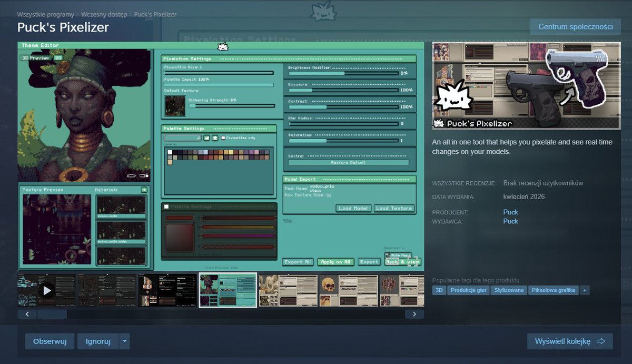Image resolution: width=632 pixels, height=364 pixels.
Task: Click Puck cat logo atop Pixelizer screenshot
Action: pyautogui.click(x=222, y=46)
